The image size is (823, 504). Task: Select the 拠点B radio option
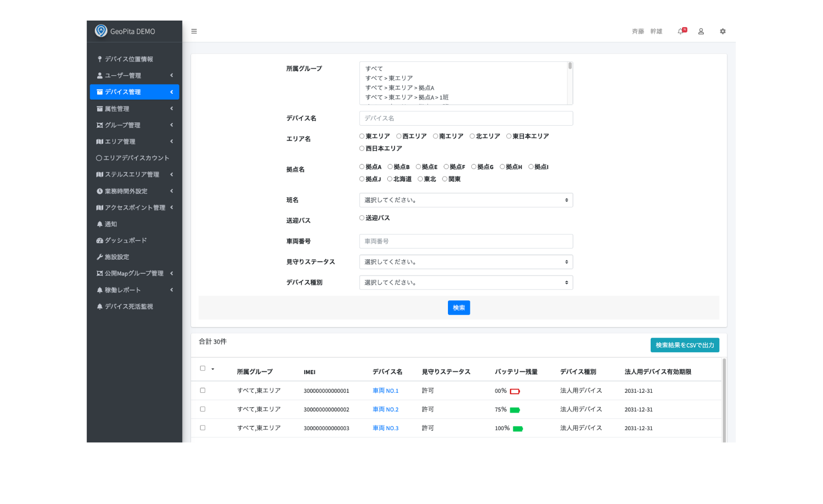click(x=390, y=167)
